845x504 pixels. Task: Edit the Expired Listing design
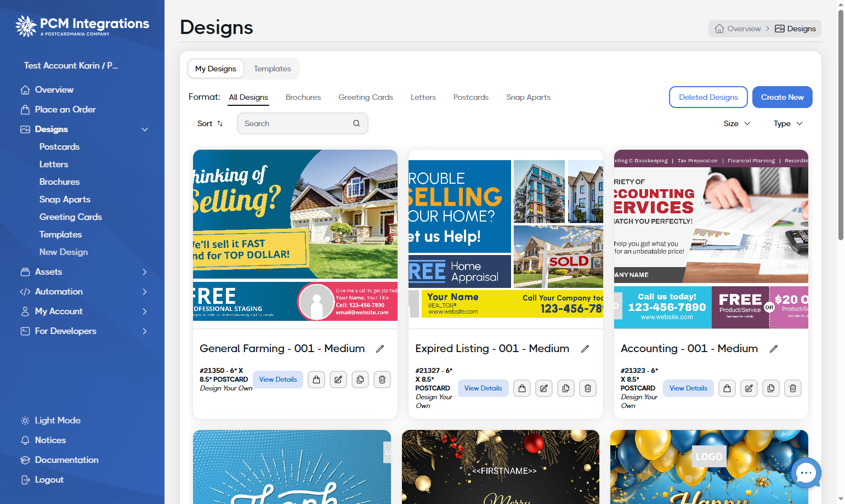click(544, 388)
